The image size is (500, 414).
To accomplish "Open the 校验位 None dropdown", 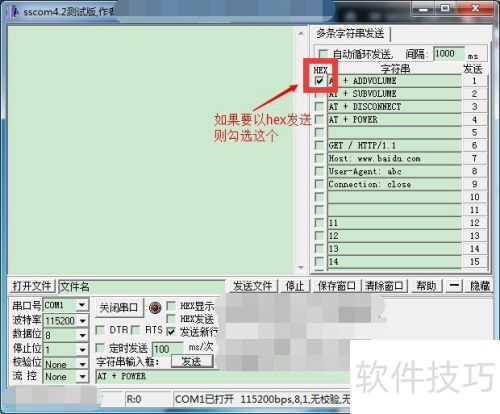I will pyautogui.click(x=83, y=364).
